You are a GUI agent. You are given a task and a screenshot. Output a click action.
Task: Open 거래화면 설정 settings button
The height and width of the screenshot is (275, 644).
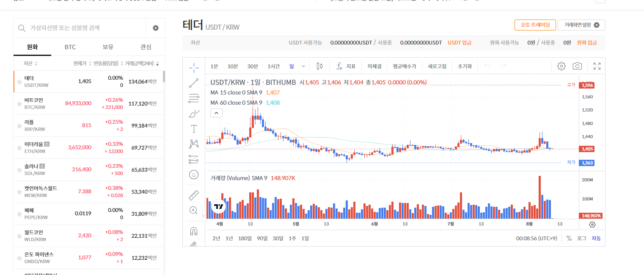[581, 25]
